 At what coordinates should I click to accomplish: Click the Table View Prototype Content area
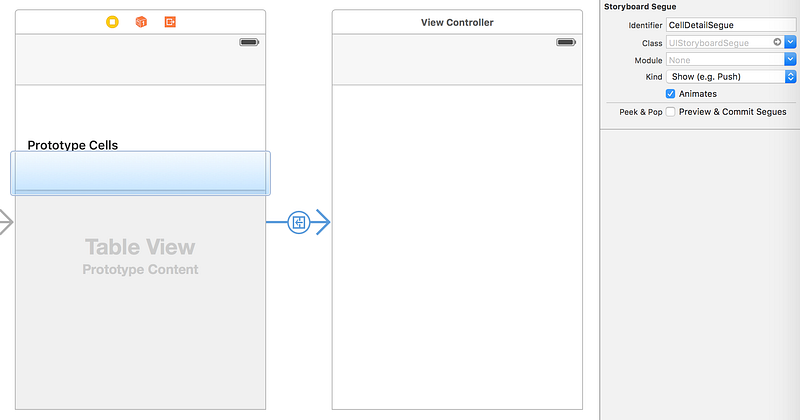click(x=140, y=257)
